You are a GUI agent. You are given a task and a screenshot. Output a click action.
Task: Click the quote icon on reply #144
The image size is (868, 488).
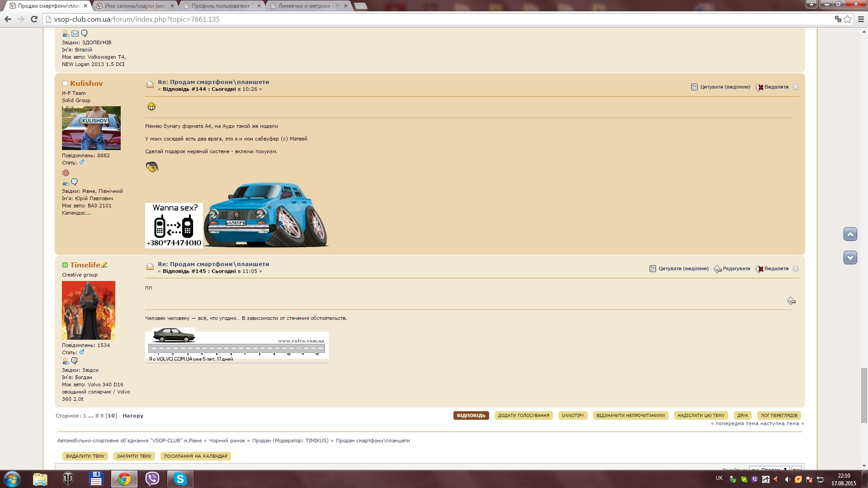(694, 87)
